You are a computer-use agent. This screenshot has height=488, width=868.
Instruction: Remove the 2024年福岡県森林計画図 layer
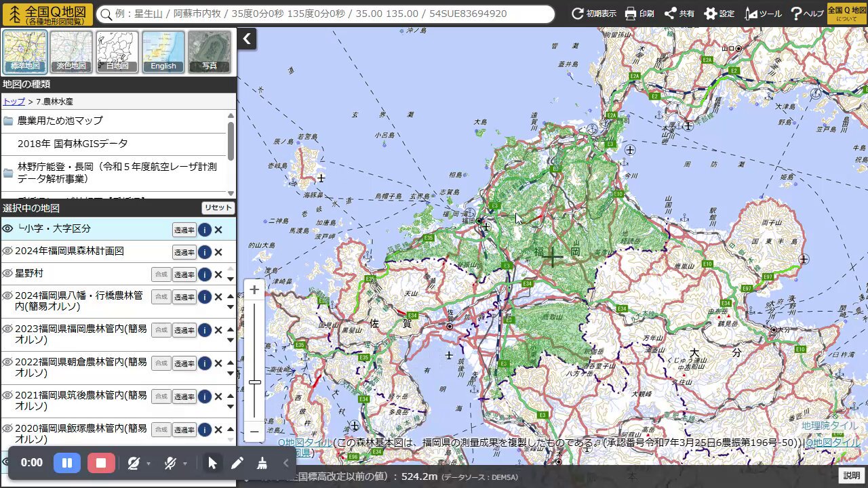tap(218, 252)
